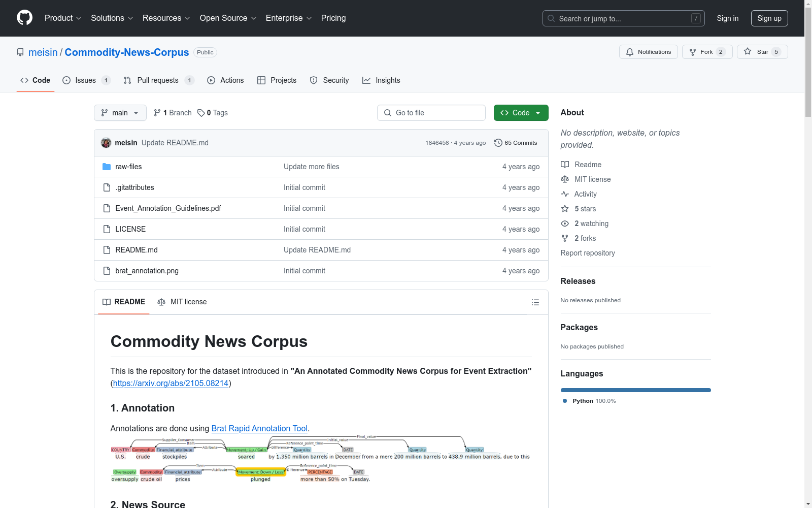The width and height of the screenshot is (812, 508).
Task: Click the Report repository link
Action: point(588,253)
